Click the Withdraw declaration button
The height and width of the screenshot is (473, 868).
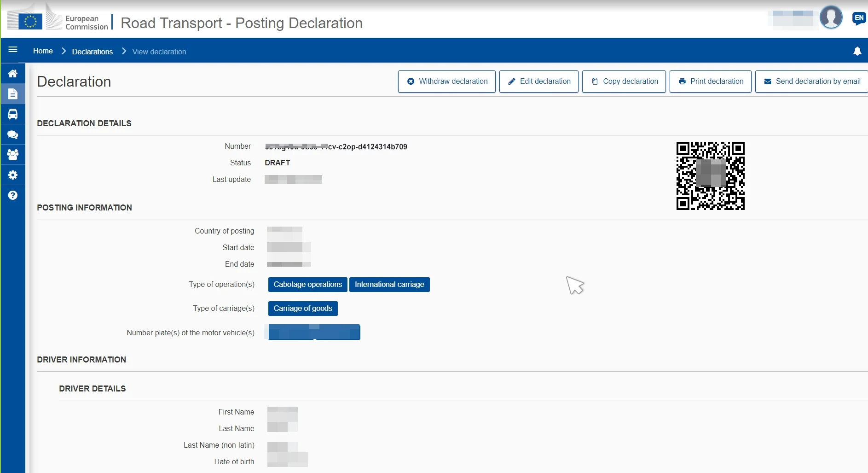447,82
